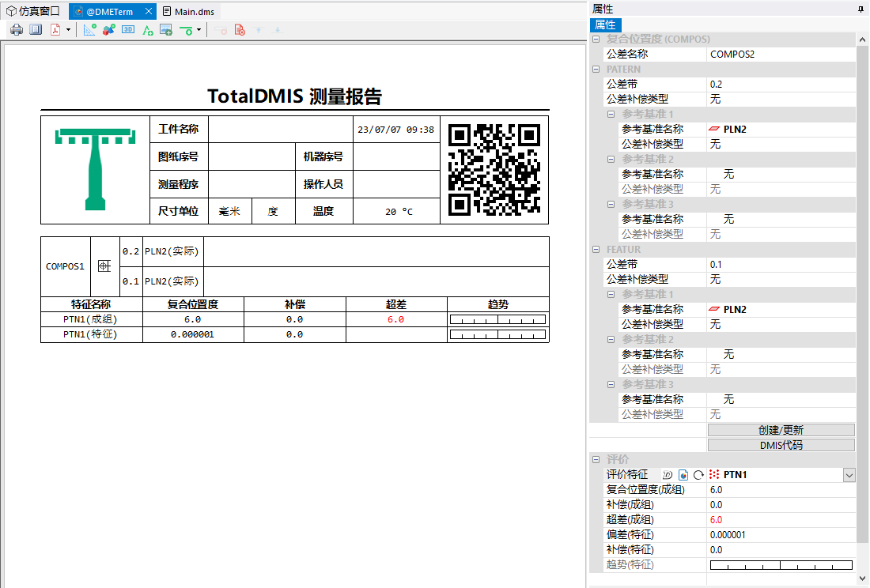Click the properties panel scrollbar thumb
870x588 pixels.
862,294
